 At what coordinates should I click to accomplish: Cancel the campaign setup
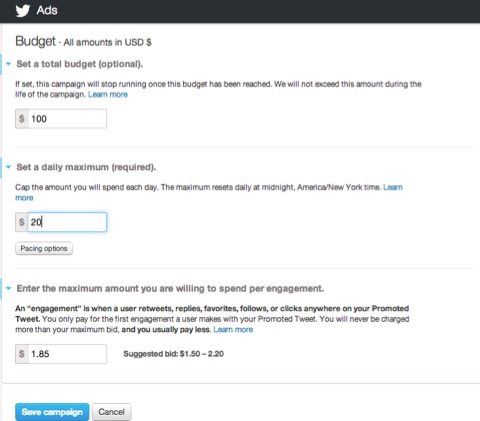coord(111,412)
